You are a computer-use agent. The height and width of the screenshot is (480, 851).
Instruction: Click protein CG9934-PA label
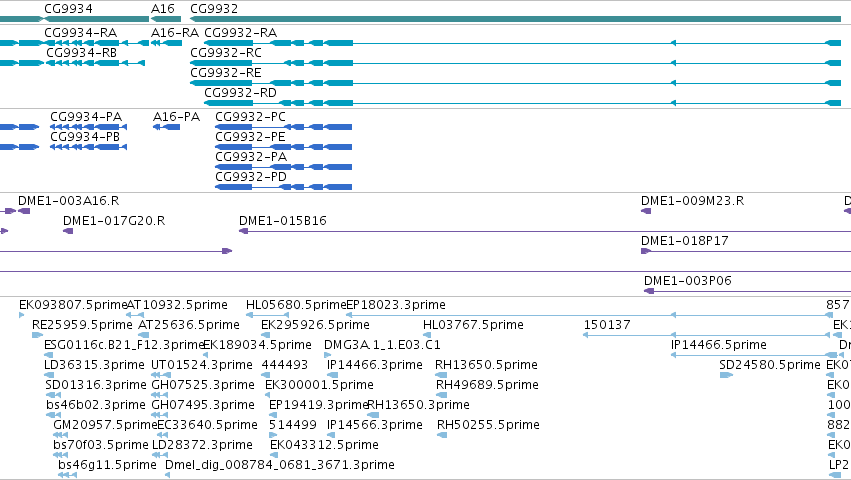86,117
